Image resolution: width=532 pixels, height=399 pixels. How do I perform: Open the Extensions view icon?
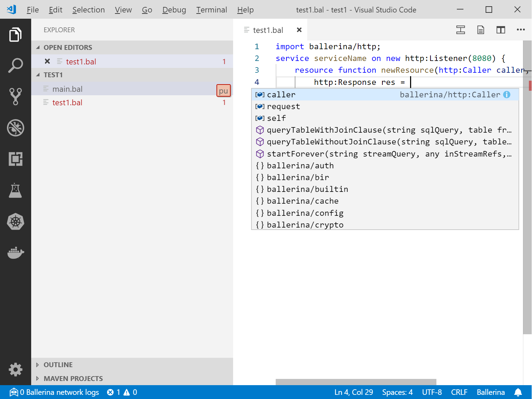[x=15, y=159]
